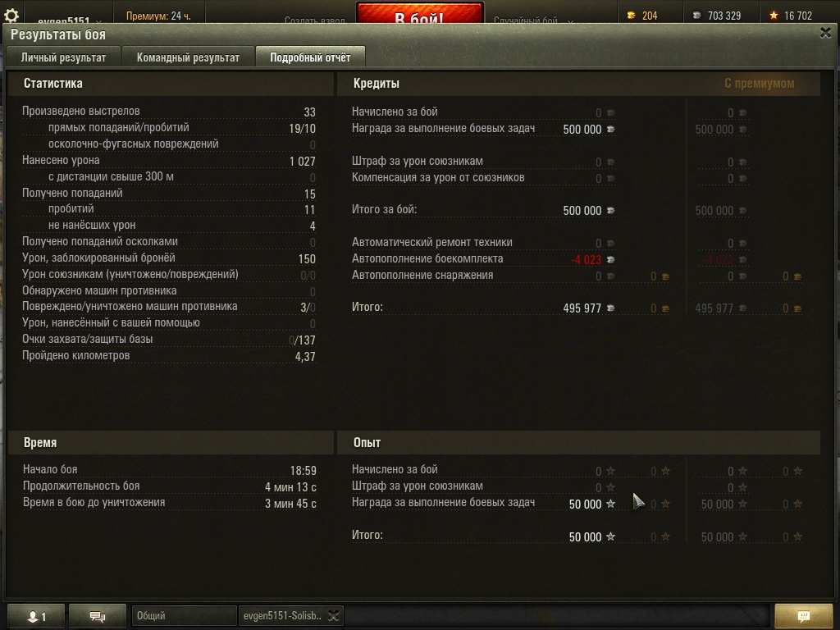
Task: Close the battle results window
Action: coord(825,33)
